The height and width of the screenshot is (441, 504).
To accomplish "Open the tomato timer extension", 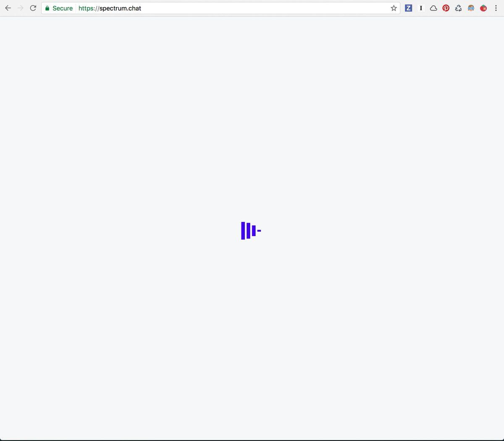I will click(483, 8).
